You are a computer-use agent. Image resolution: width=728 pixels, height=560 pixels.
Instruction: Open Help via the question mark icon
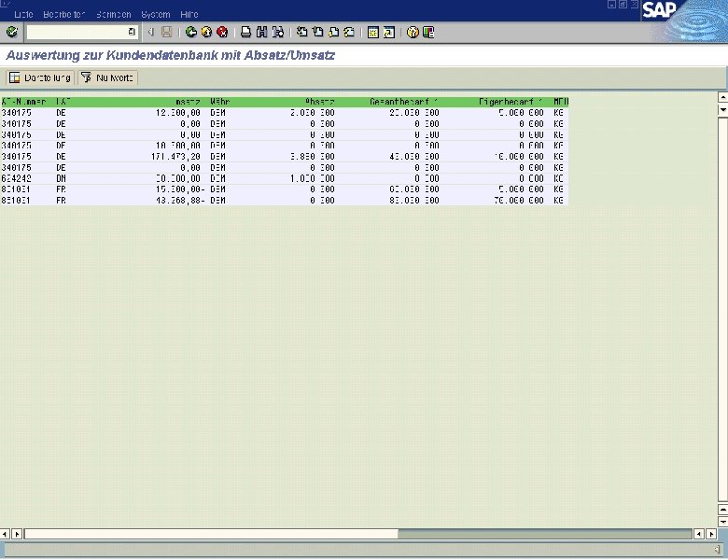pyautogui.click(x=413, y=32)
